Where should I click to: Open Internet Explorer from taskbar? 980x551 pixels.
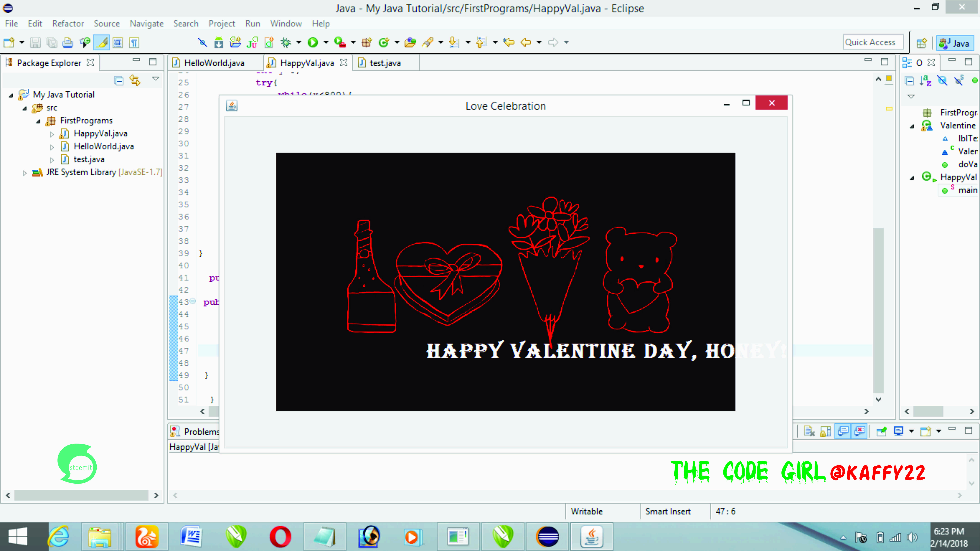tap(58, 537)
